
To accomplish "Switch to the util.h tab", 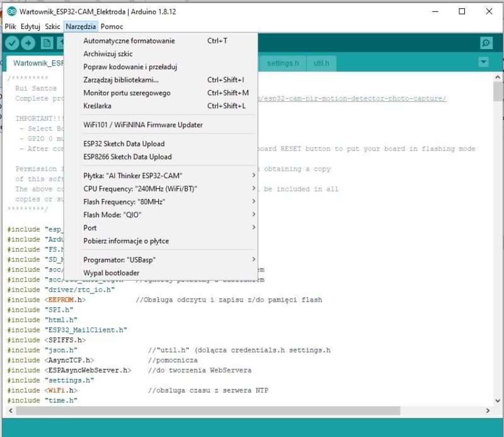I will (321, 64).
